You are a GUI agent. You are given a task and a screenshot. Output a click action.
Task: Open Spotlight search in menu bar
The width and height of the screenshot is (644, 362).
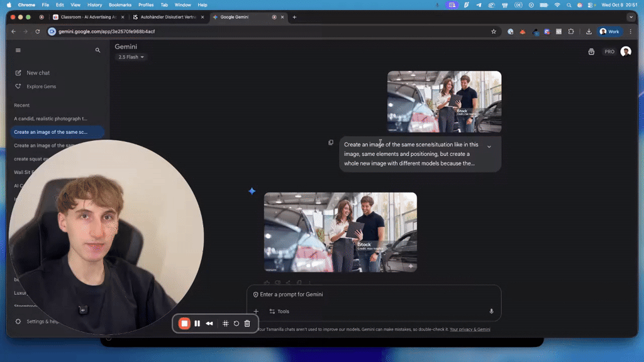[569, 5]
